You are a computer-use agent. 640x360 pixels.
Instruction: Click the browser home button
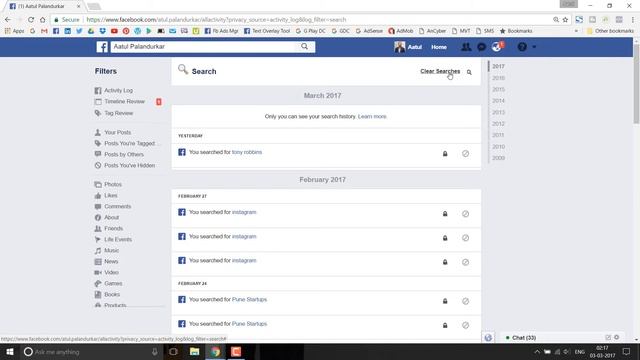(x=42, y=20)
